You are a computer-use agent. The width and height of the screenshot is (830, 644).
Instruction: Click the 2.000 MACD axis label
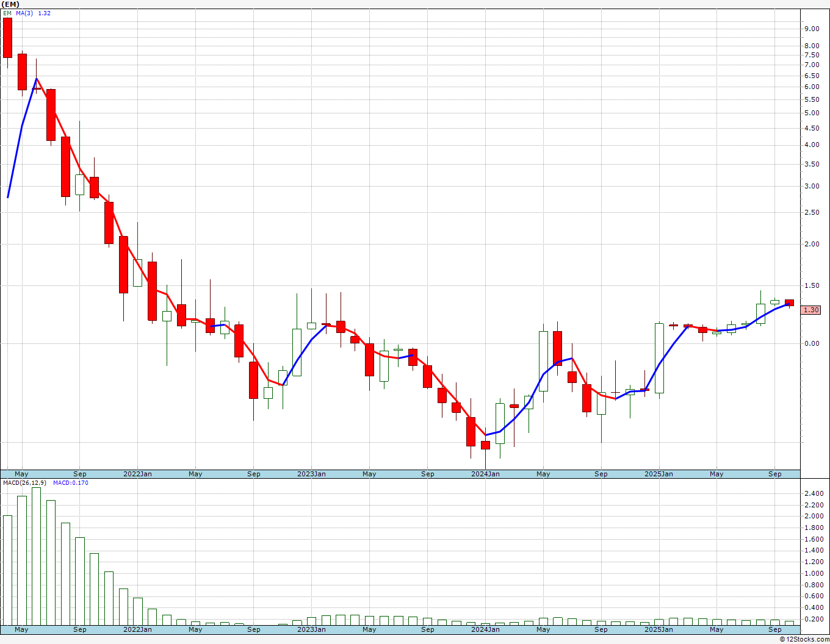[813, 516]
